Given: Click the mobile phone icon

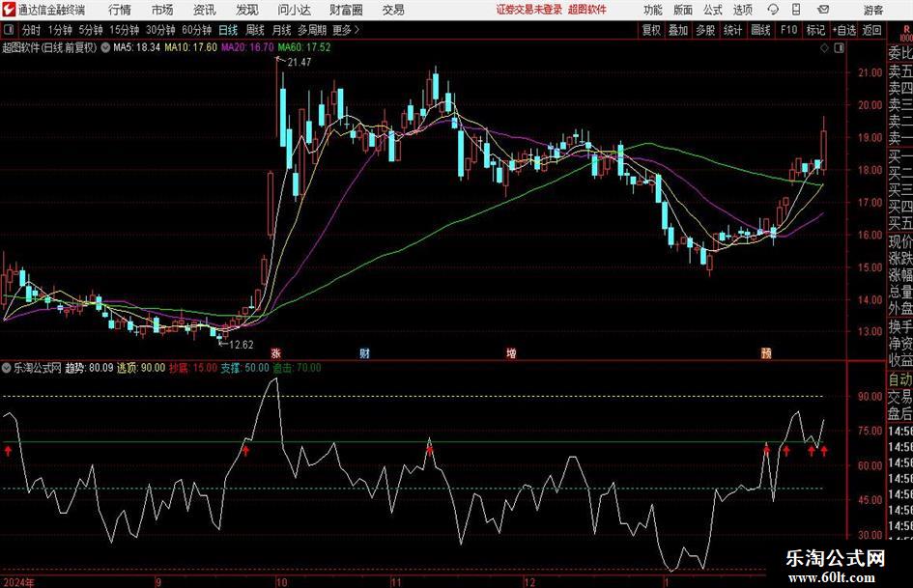Looking at the screenshot, I should (x=796, y=10).
